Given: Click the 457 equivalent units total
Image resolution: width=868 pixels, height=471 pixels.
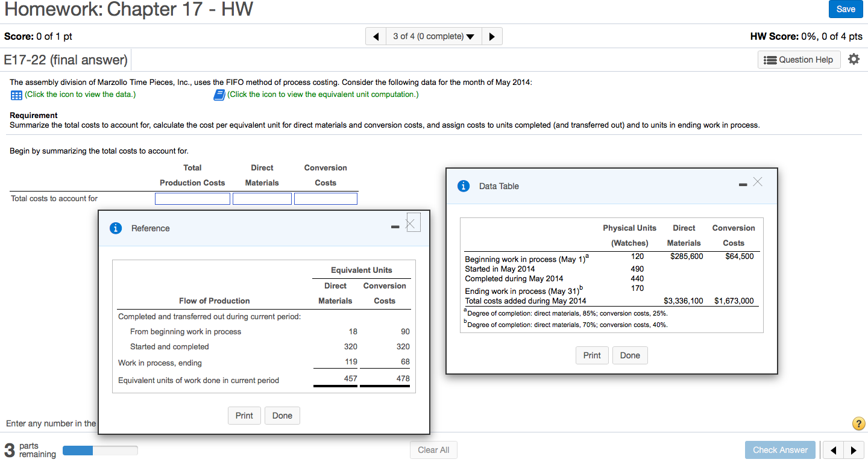Looking at the screenshot, I should point(350,379).
